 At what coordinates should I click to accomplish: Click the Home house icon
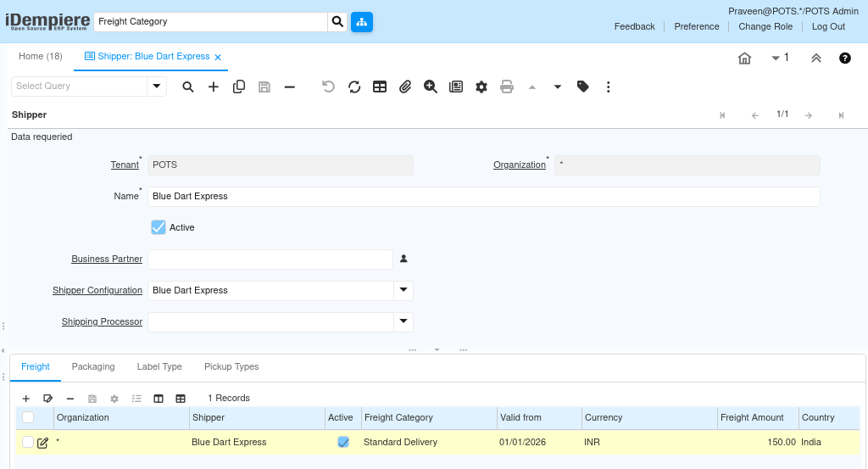point(744,59)
